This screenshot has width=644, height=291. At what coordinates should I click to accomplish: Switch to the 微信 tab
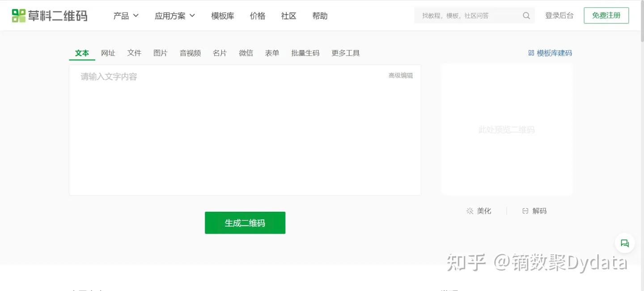point(246,52)
